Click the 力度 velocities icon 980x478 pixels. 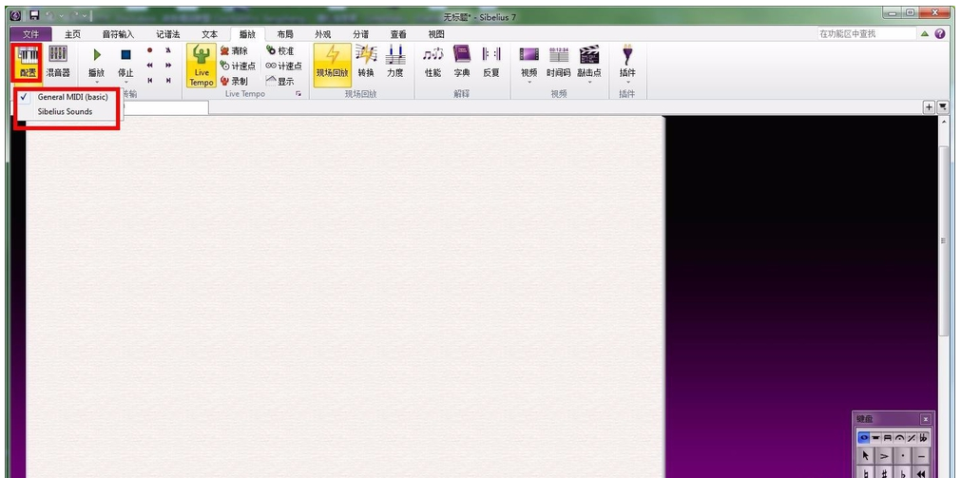pyautogui.click(x=395, y=63)
